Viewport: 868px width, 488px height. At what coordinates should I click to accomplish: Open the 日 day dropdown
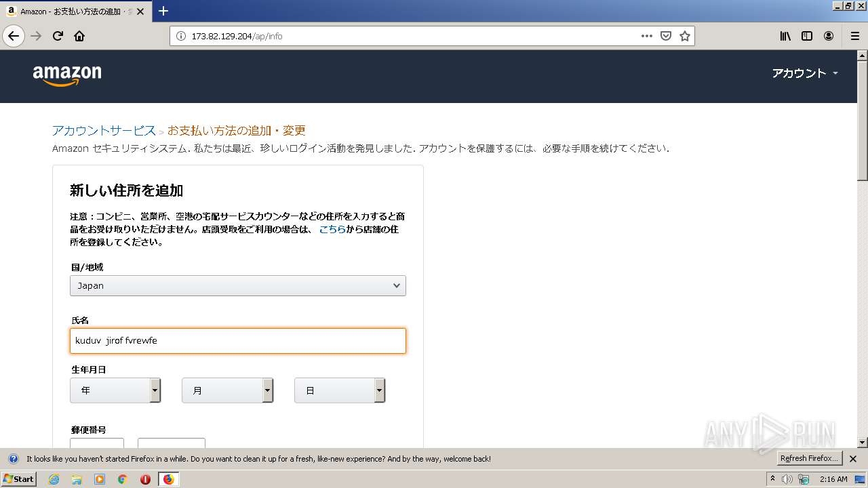tap(340, 390)
